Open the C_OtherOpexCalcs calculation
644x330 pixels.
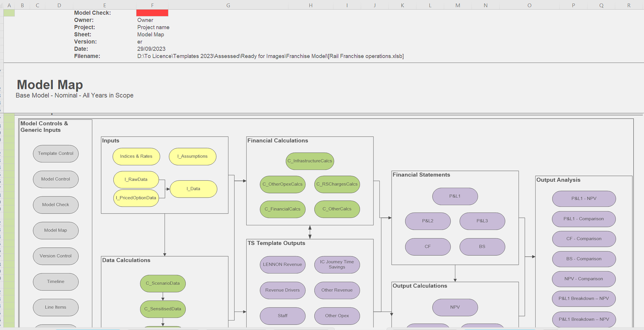click(283, 184)
